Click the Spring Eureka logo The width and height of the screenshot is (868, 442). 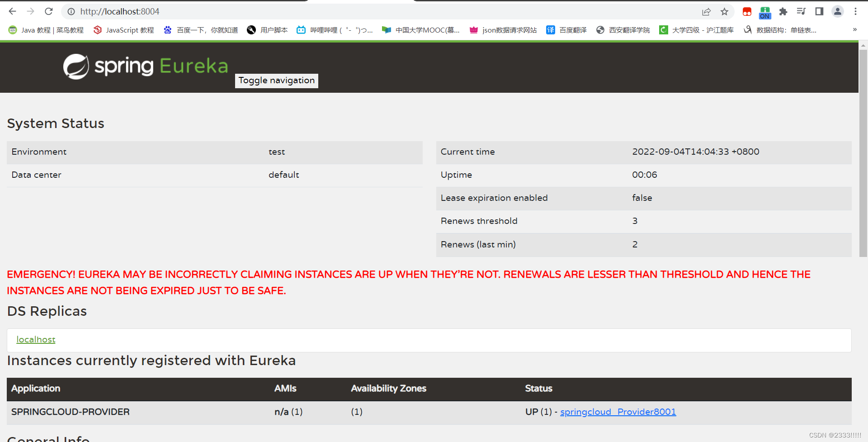coord(145,66)
